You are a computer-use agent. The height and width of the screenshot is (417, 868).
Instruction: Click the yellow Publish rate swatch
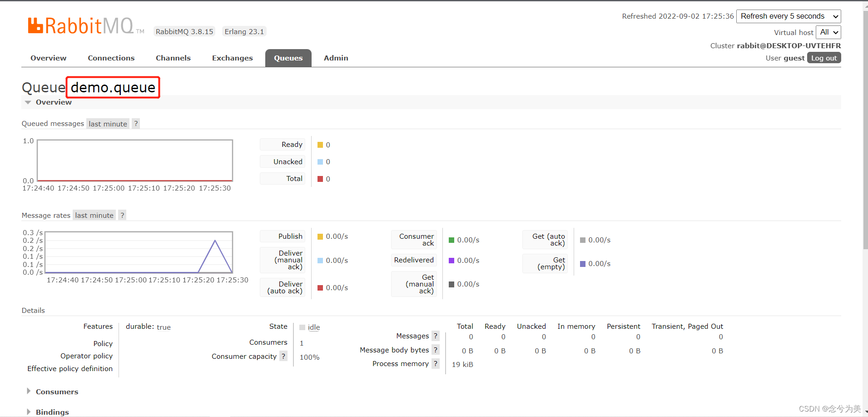(x=320, y=236)
